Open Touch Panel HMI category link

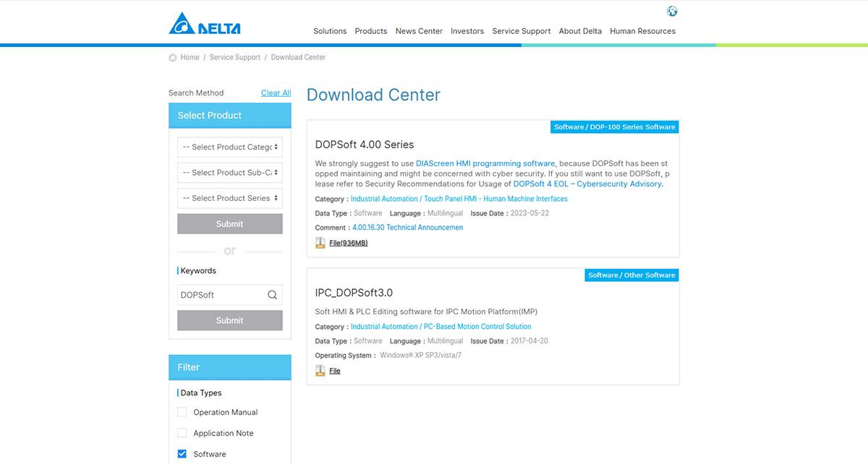click(459, 199)
